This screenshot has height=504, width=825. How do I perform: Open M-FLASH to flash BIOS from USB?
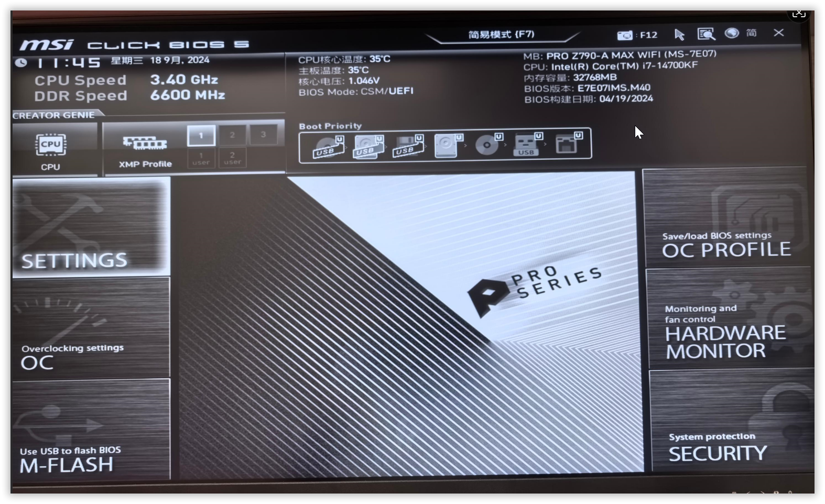91,429
